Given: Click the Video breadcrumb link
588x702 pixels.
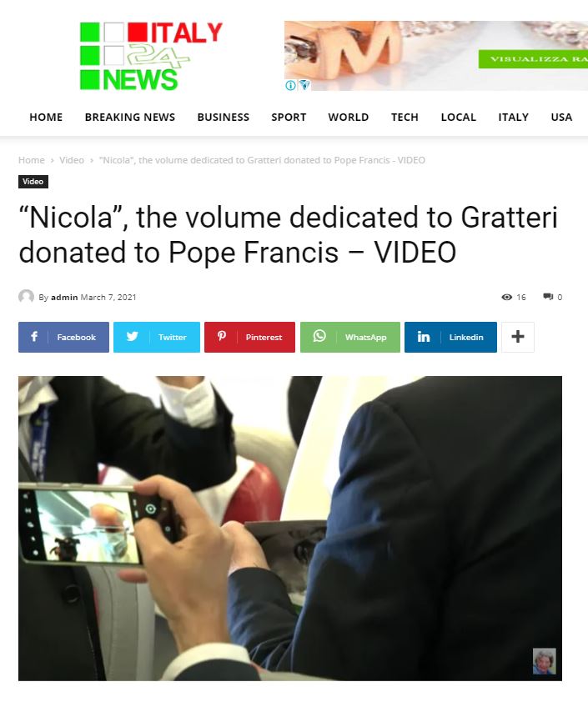Looking at the screenshot, I should point(72,160).
